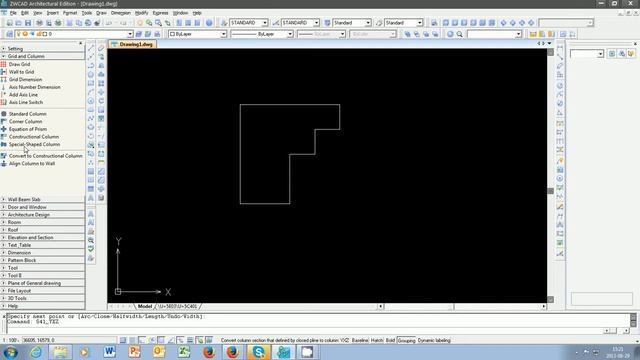Select the Grid Dimension command
Image resolution: width=640 pixels, height=360 pixels.
click(25, 80)
